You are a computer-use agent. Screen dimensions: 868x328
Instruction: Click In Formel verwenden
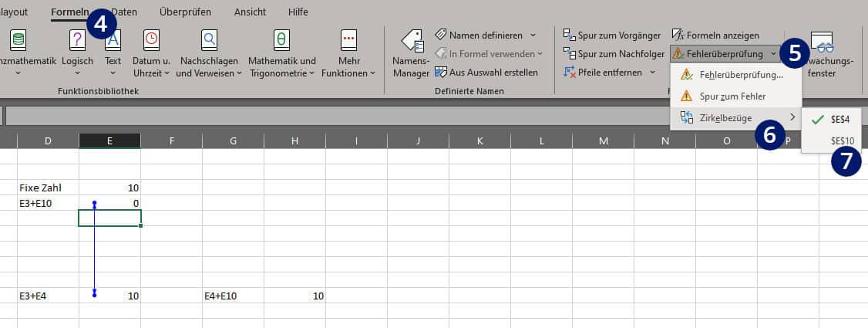[488, 54]
